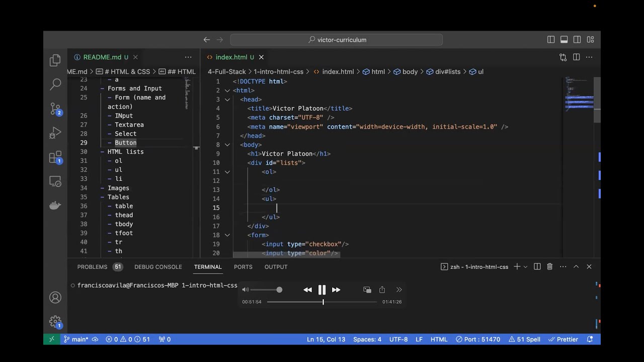Open the Search view in activity bar
Image resolution: width=644 pixels, height=362 pixels.
pyautogui.click(x=55, y=84)
